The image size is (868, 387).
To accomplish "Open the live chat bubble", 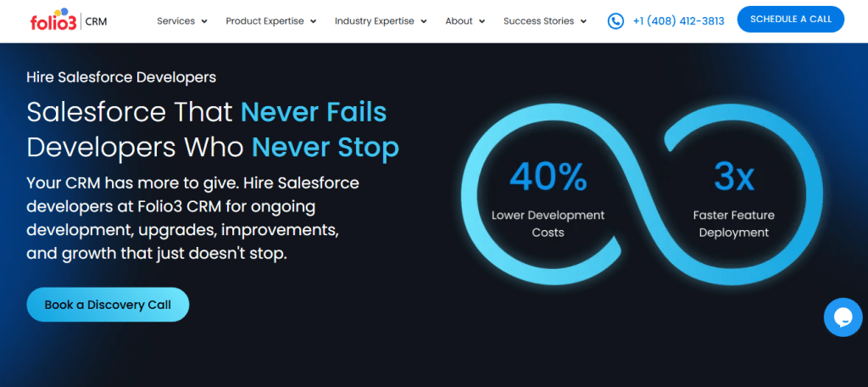I will click(x=843, y=317).
